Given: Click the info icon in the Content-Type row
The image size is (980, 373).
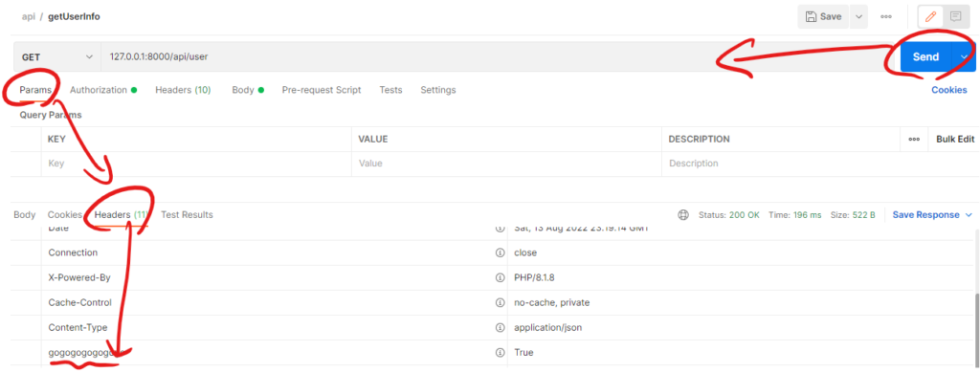Looking at the screenshot, I should pos(500,328).
